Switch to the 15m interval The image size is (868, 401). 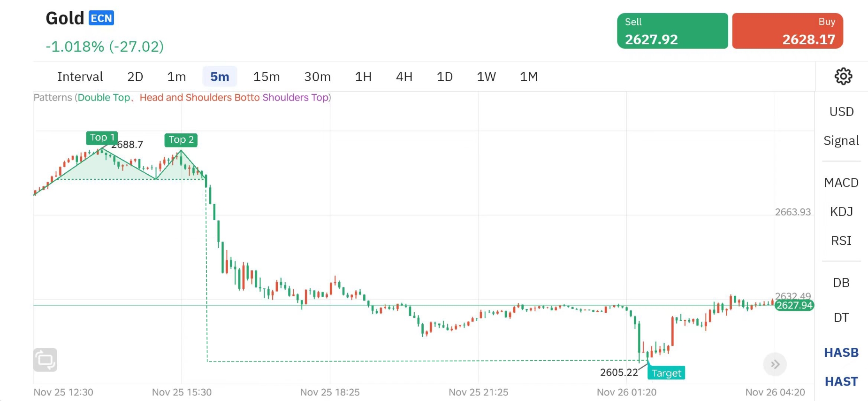pos(266,77)
